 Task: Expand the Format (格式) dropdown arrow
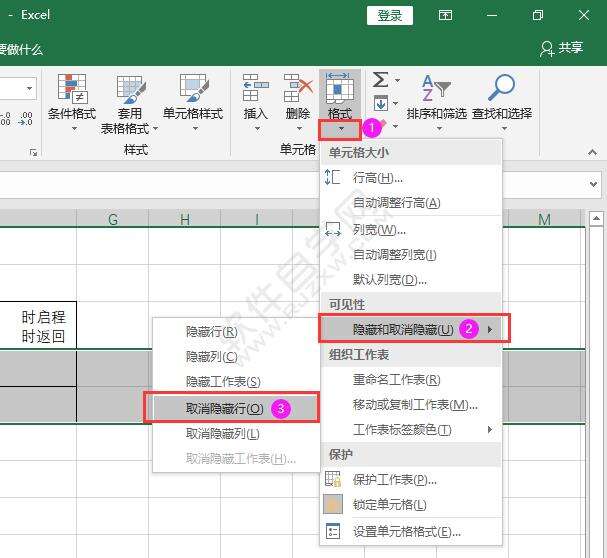coord(340,129)
